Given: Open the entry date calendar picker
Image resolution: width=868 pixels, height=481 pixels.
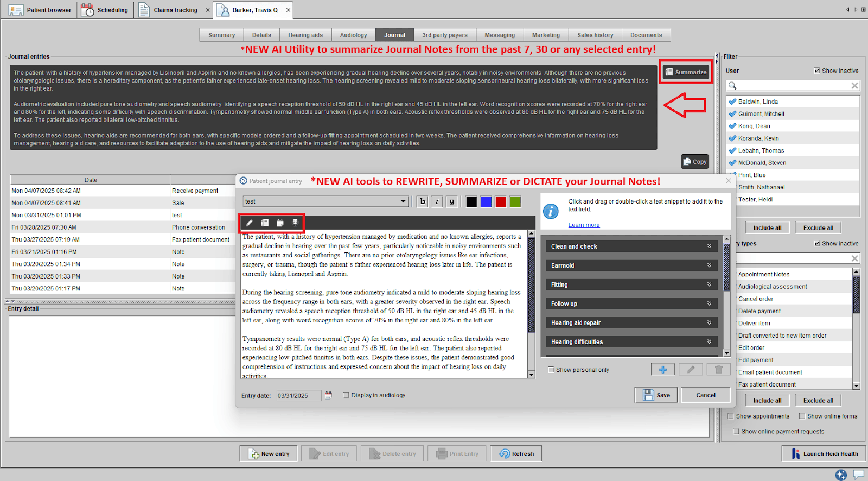Looking at the screenshot, I should [x=328, y=396].
